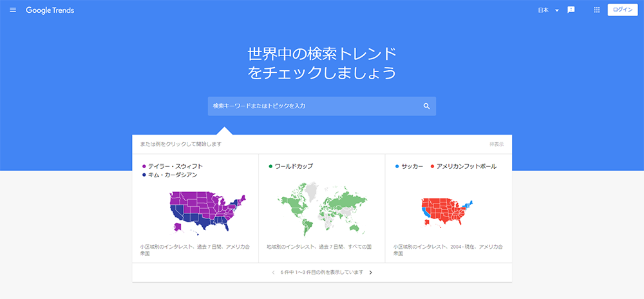Click the magnifier search icon
The width and height of the screenshot is (644, 299).
pos(427,106)
